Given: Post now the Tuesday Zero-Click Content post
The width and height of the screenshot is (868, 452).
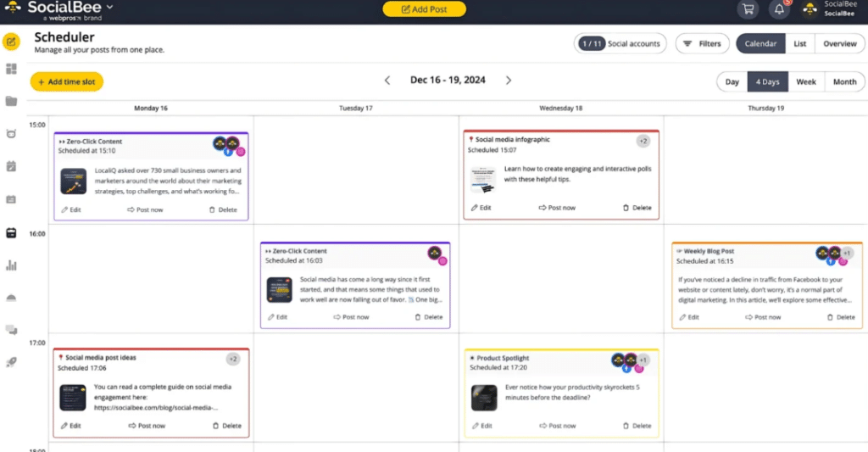Looking at the screenshot, I should coord(351,317).
